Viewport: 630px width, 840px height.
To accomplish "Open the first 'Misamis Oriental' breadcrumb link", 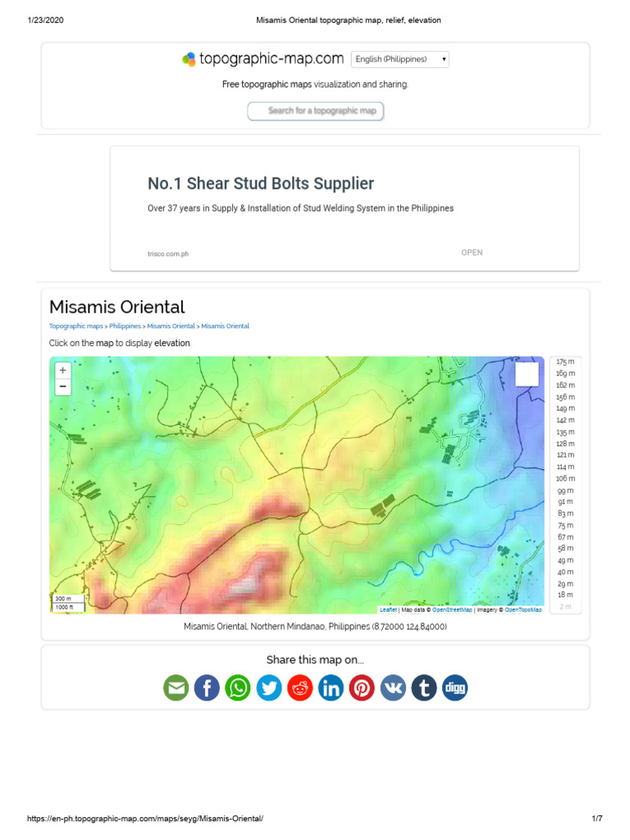I will click(x=171, y=326).
